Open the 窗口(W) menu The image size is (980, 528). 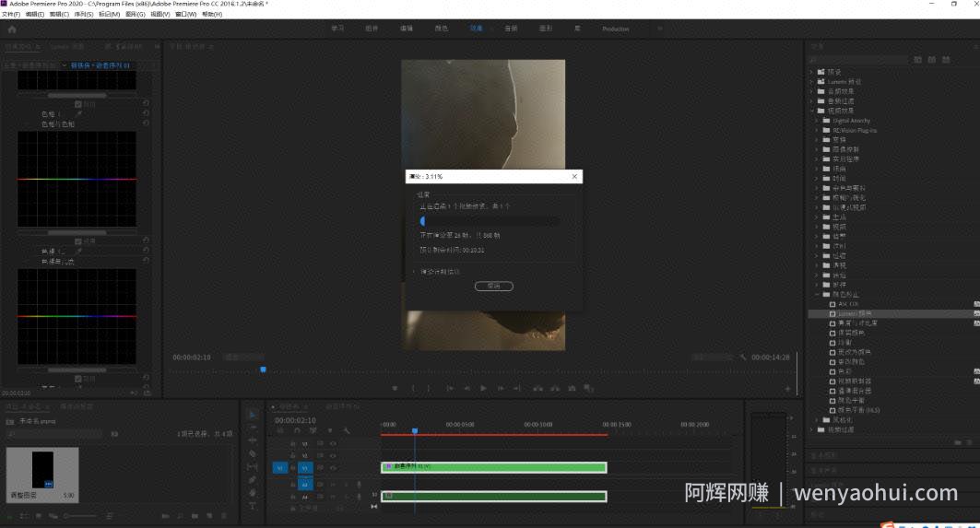pyautogui.click(x=185, y=14)
